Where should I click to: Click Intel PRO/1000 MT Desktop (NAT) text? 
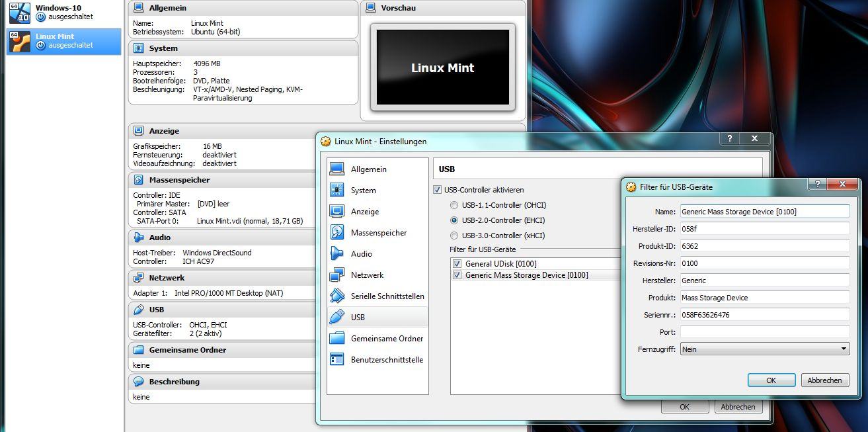(x=229, y=293)
